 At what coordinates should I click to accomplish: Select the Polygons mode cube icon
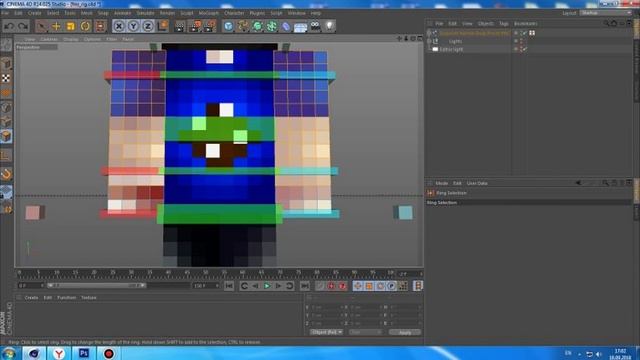click(6, 136)
